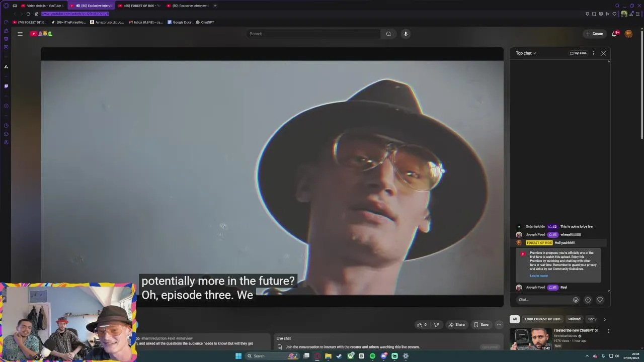The height and width of the screenshot is (362, 644).
Task: Open the Windows Start menu
Action: (x=238, y=356)
